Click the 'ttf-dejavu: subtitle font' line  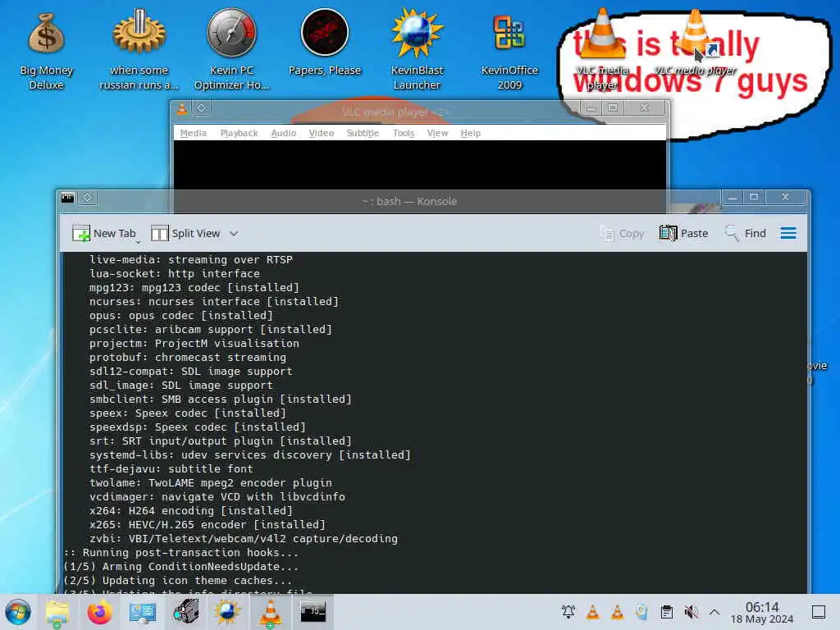(x=171, y=468)
